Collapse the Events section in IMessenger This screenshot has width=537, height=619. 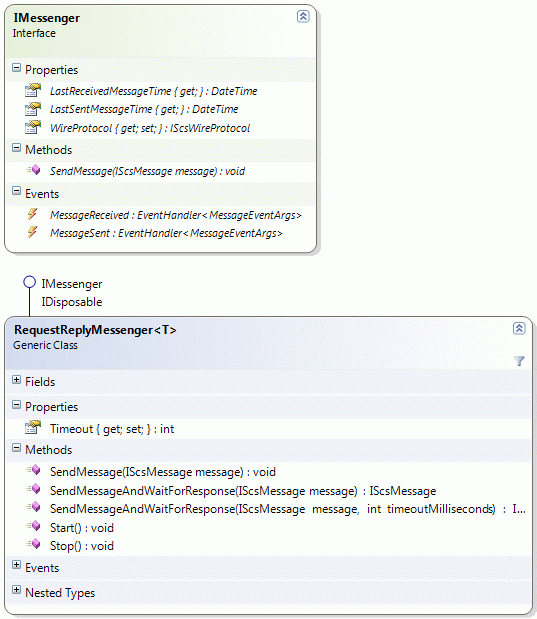[16, 191]
